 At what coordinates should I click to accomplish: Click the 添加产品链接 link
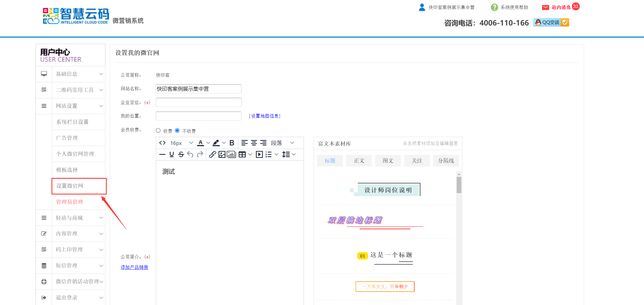(134, 267)
